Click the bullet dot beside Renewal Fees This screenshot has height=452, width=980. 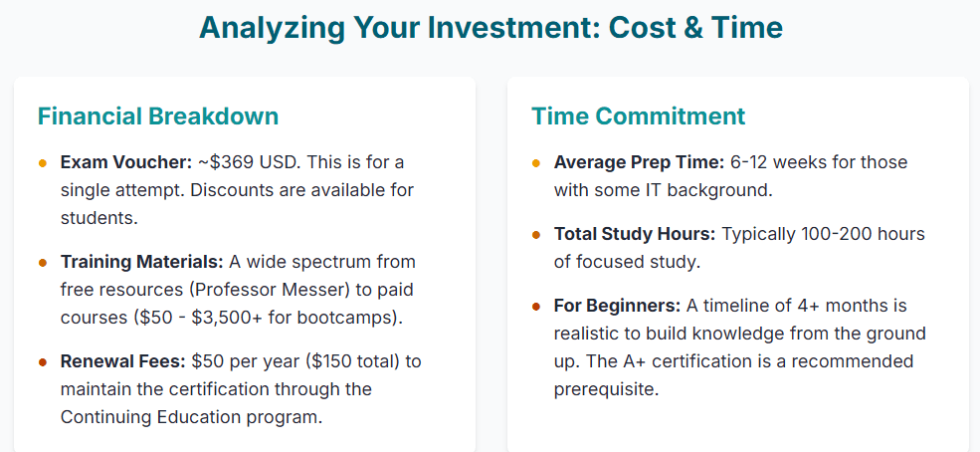coord(42,361)
